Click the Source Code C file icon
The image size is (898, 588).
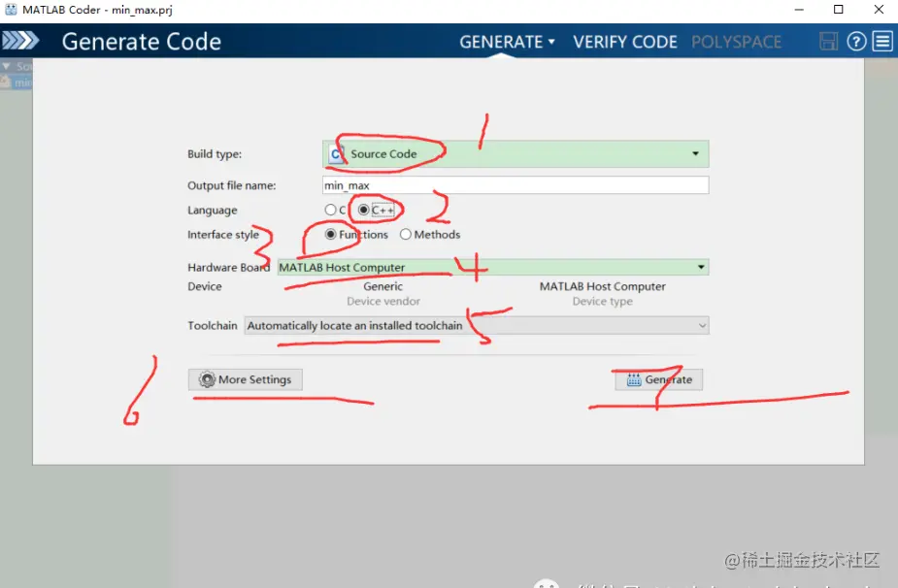coord(336,154)
